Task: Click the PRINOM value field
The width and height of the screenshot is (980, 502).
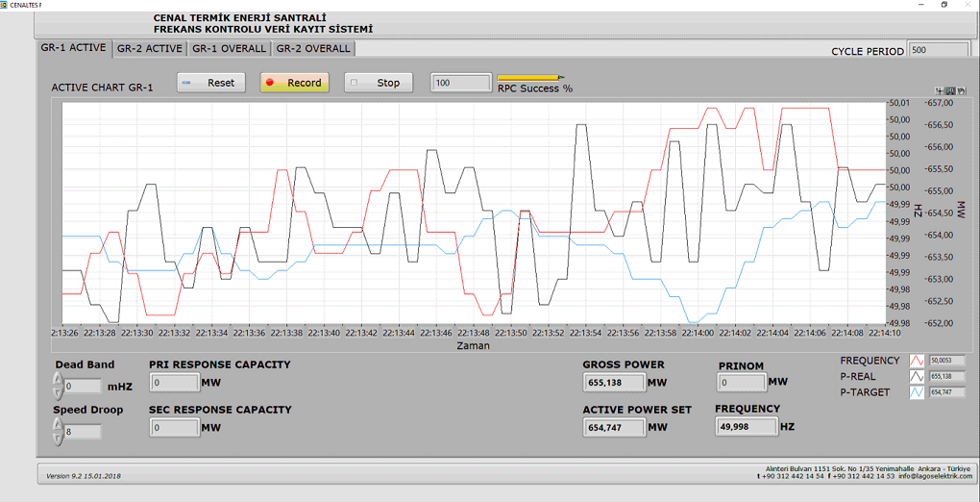Action: tap(742, 383)
